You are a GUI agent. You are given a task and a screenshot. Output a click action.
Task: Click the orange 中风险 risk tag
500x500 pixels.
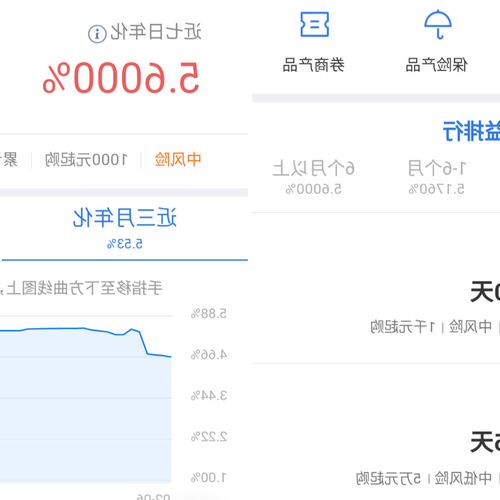[x=178, y=160]
